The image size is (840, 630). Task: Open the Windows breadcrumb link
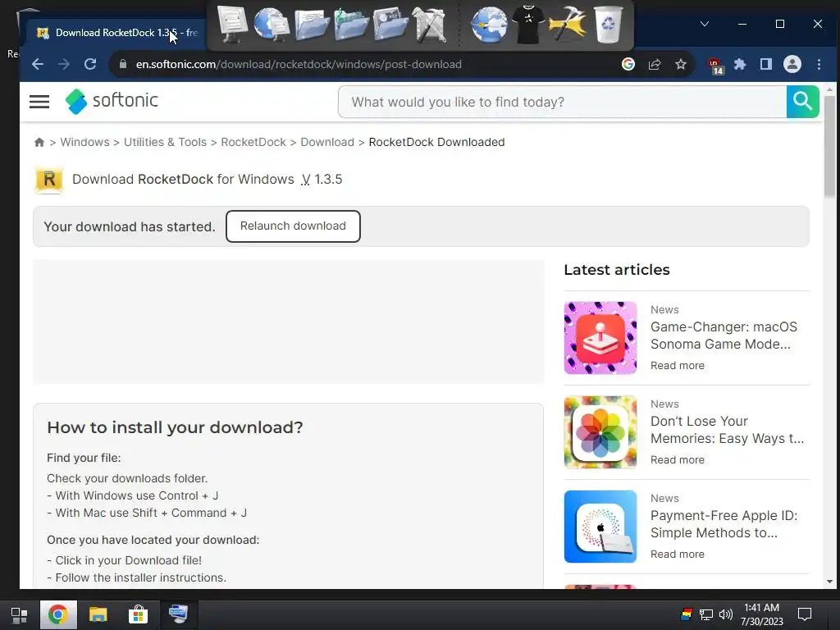coord(84,142)
